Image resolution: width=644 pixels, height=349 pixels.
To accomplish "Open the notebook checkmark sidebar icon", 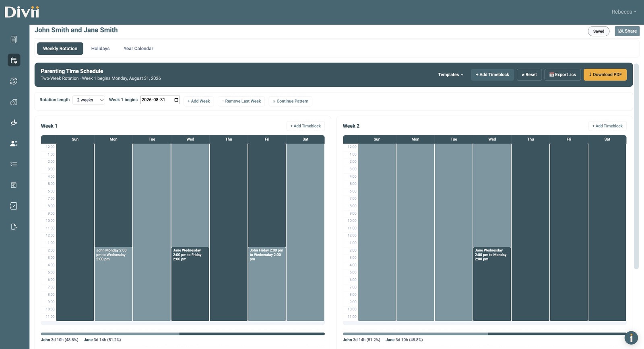I will click(x=14, y=206).
